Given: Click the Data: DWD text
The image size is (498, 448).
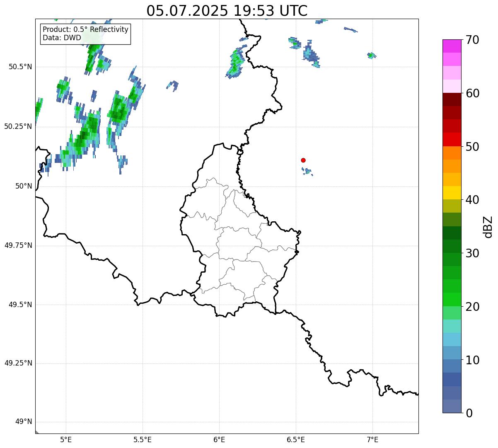Looking at the screenshot, I should pos(62,38).
